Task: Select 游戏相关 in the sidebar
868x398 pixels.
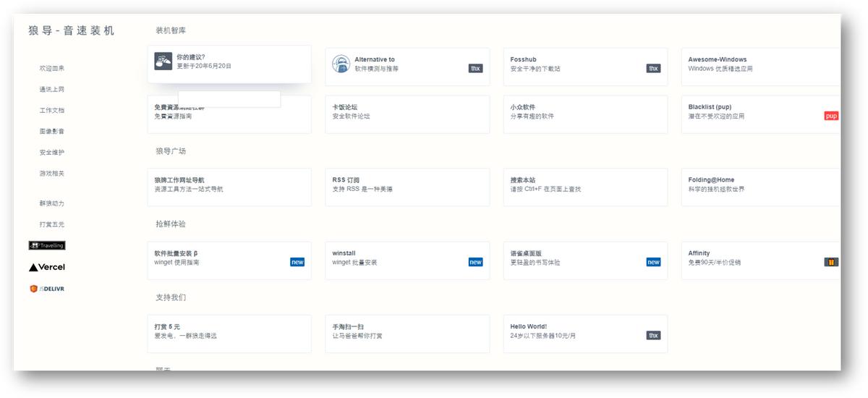Action: click(x=52, y=173)
